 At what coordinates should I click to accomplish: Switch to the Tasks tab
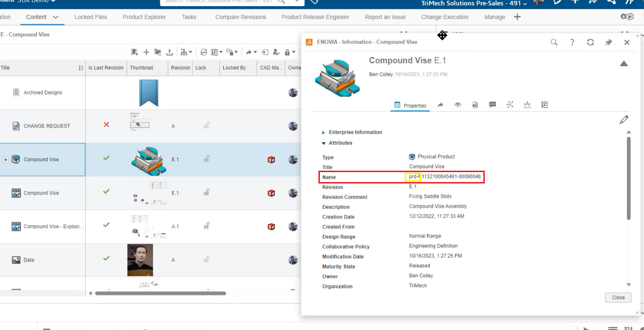point(189,17)
